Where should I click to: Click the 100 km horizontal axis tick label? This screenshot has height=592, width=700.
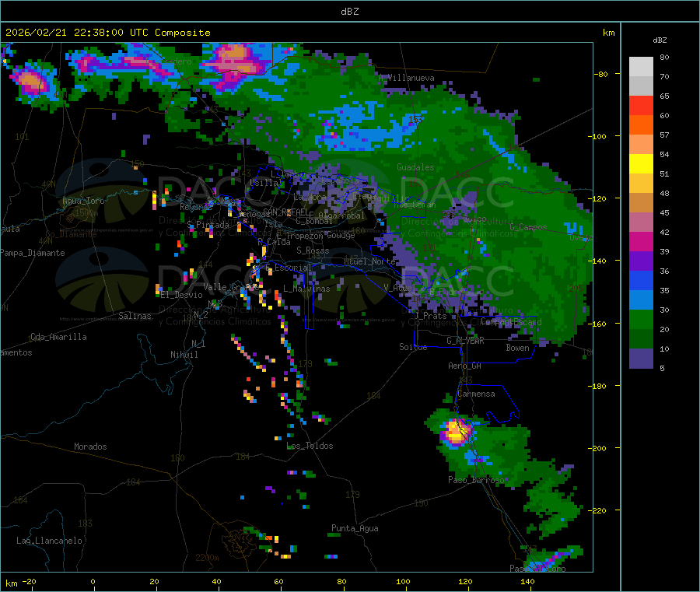point(403,581)
